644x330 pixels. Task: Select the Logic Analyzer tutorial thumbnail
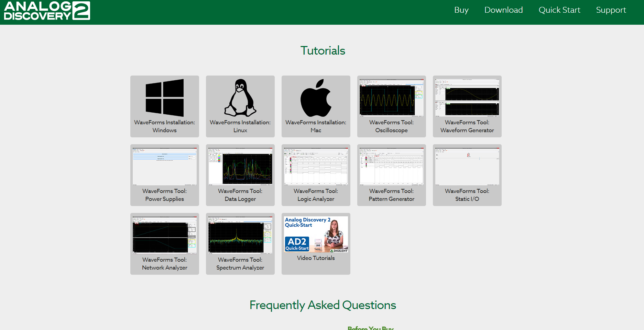316,167
